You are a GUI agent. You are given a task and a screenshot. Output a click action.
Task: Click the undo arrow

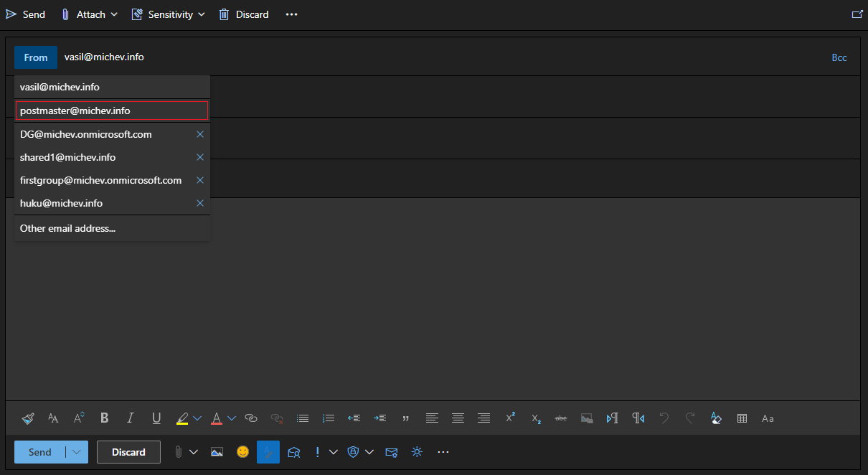click(664, 418)
